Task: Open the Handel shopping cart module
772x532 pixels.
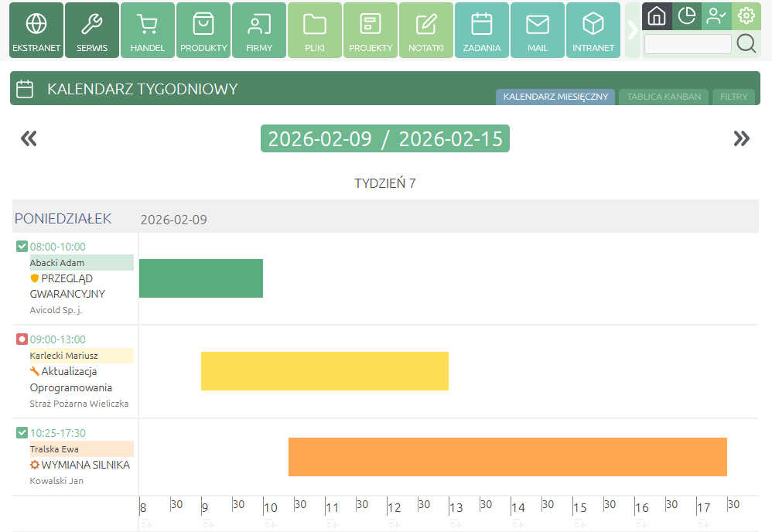Action: [x=147, y=30]
